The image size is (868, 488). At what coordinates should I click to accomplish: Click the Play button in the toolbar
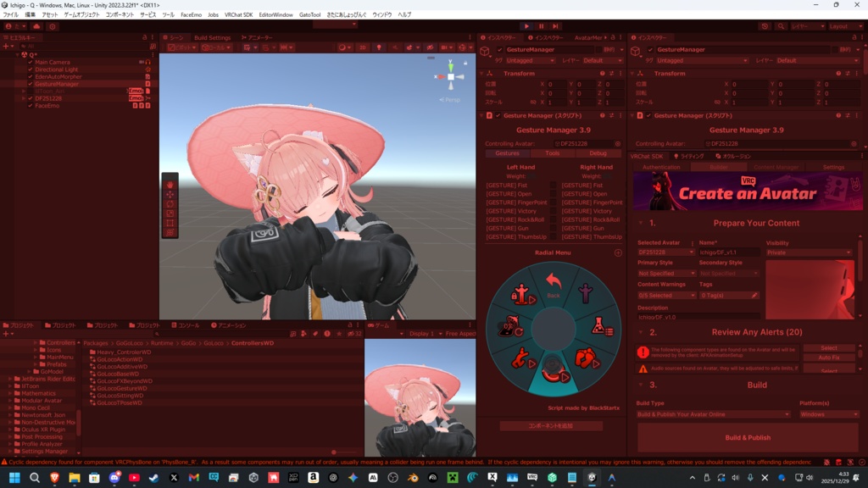tap(526, 26)
